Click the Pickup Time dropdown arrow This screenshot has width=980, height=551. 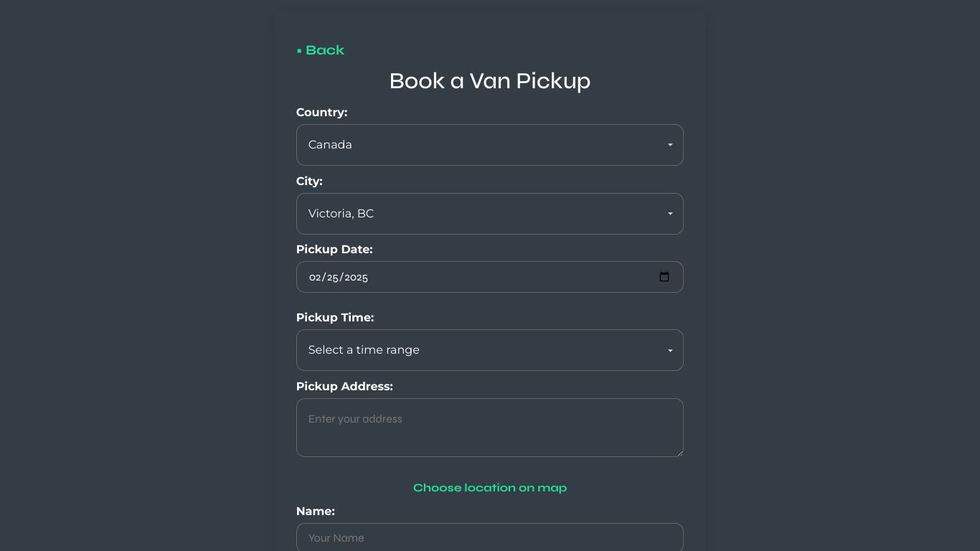(x=670, y=350)
